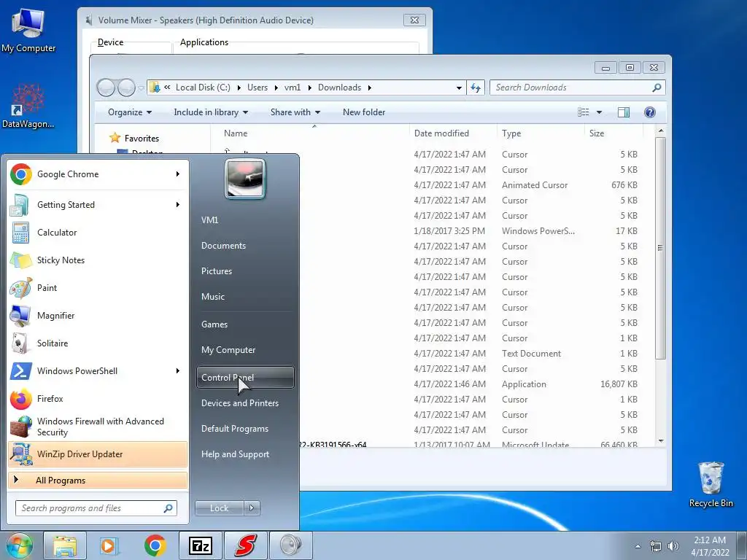Viewport: 747px width, 560px height.
Task: Open Sticky Notes in Start menu
Action: point(98,260)
